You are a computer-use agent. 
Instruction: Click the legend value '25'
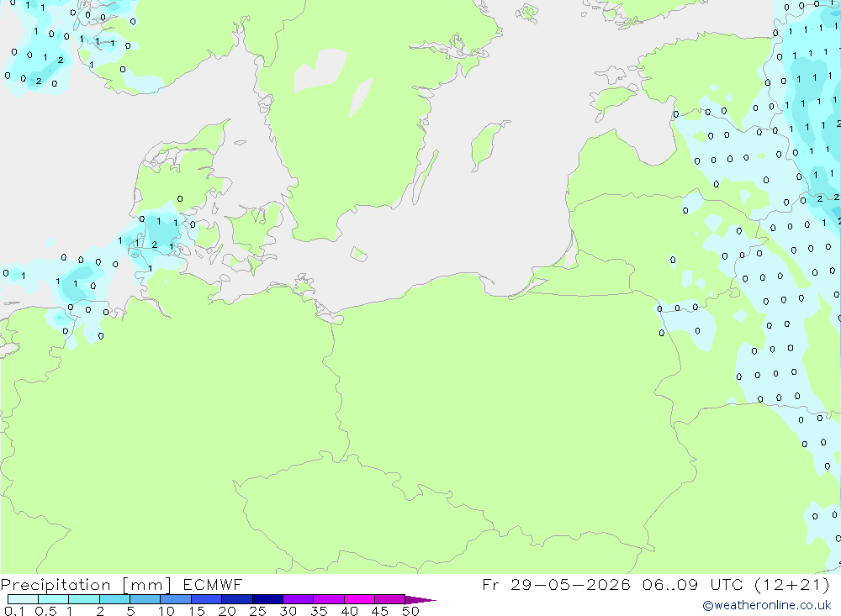point(258,611)
